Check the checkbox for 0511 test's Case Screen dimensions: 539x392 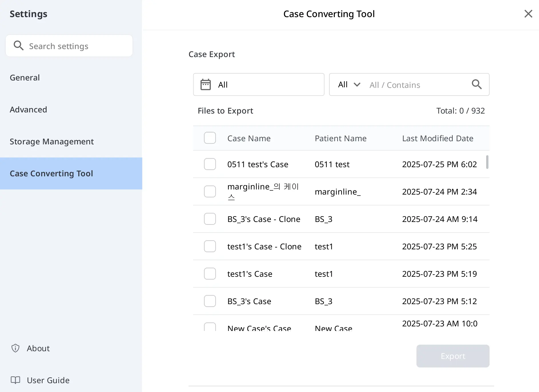pos(210,164)
